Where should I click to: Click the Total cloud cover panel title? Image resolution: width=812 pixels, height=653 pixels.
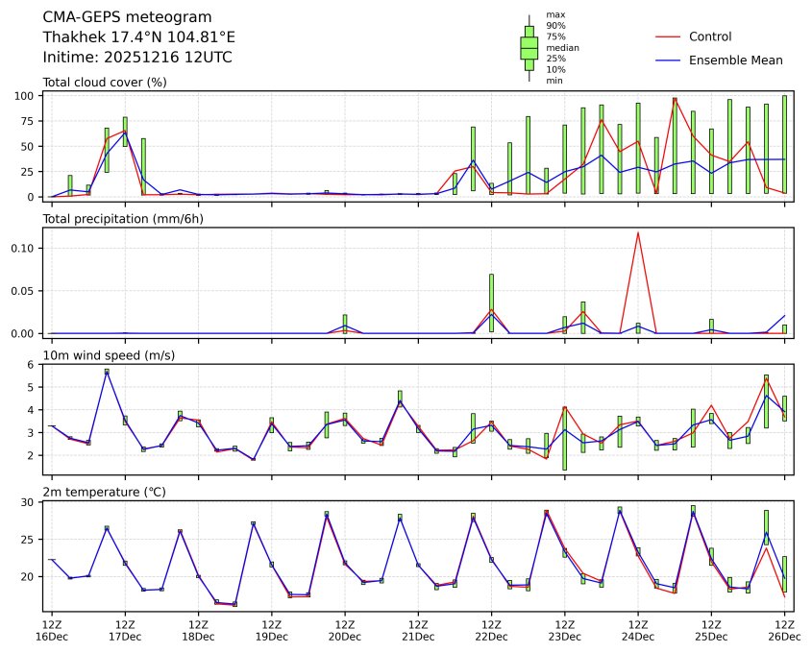click(105, 83)
